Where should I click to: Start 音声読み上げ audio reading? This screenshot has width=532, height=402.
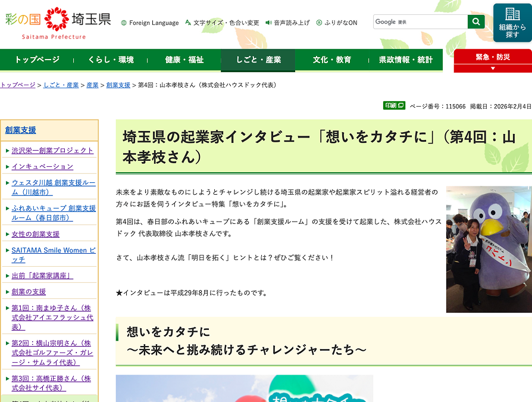287,23
